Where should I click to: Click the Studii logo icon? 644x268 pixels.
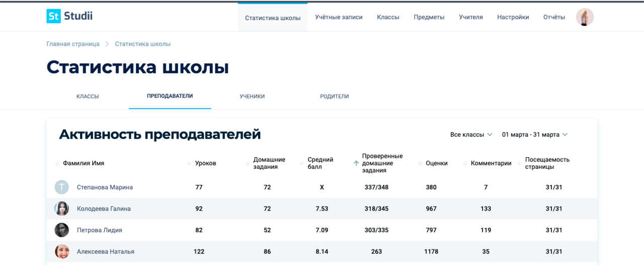pyautogui.click(x=53, y=16)
